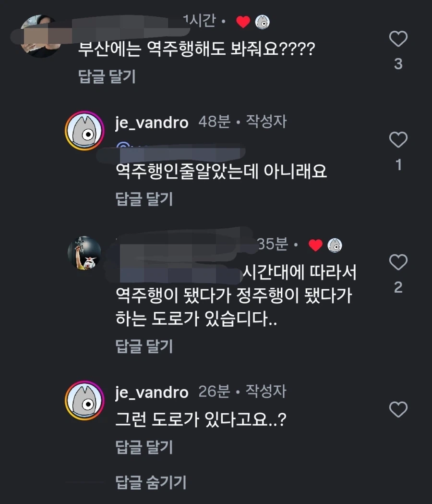Tap 답글 달기 under the final comment
This screenshot has width=432, height=504.
click(x=144, y=447)
